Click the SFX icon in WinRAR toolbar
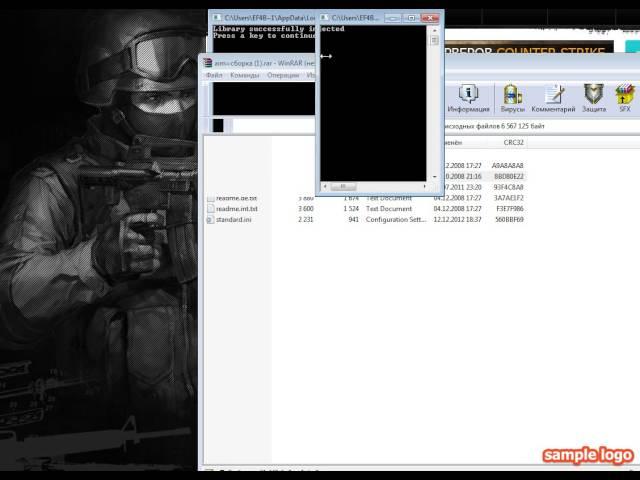This screenshot has width=640, height=480. pyautogui.click(x=625, y=98)
